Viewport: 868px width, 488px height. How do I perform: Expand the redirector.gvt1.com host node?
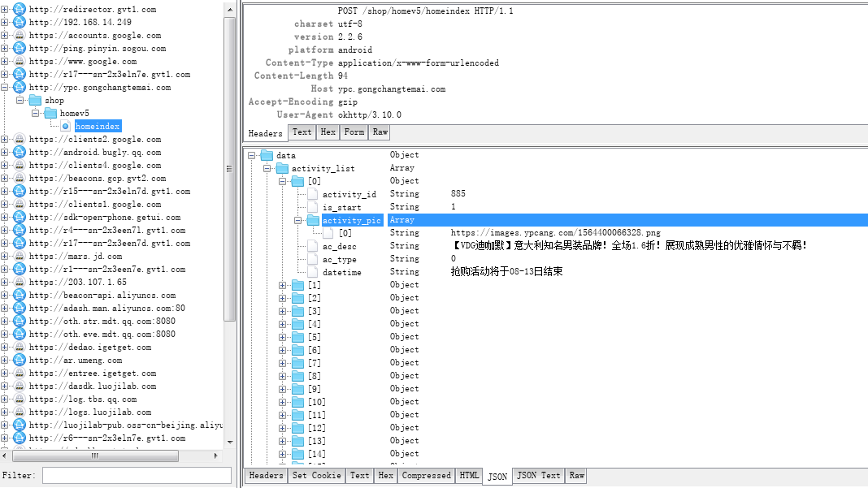(x=4, y=9)
